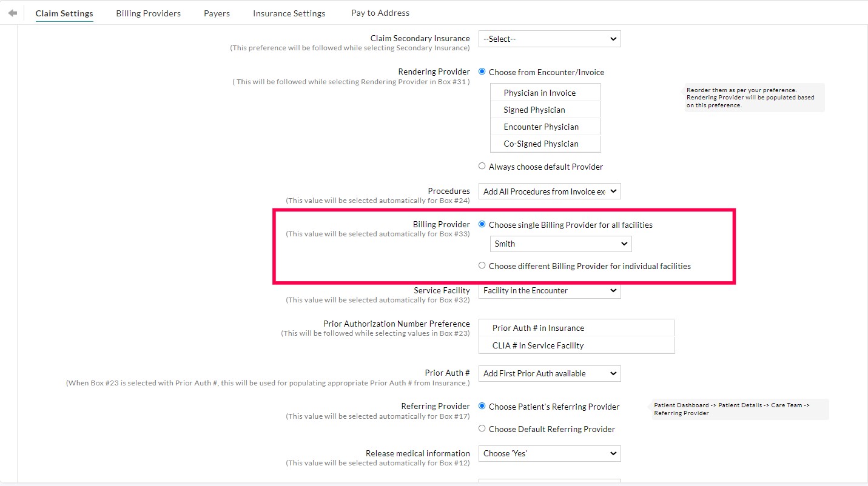Select Always choose default Provider
Image resolution: width=868 pixels, height=486 pixels.
482,165
